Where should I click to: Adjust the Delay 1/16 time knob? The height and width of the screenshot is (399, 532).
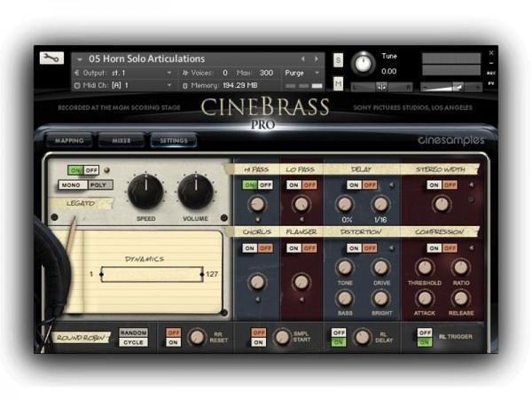click(x=380, y=205)
